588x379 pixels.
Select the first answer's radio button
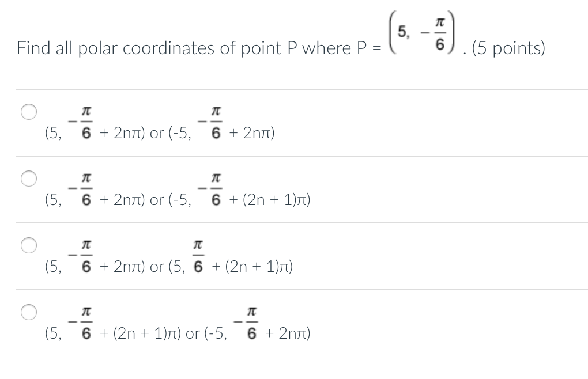coord(28,112)
